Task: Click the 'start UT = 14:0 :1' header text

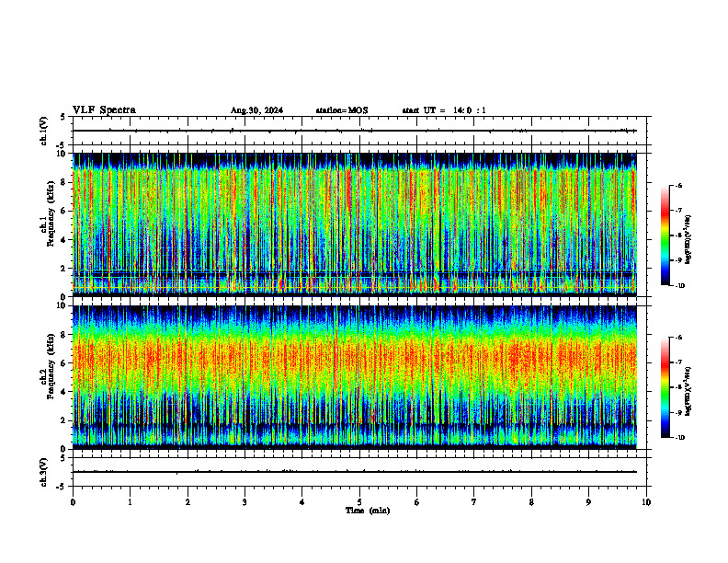Action: click(x=444, y=110)
